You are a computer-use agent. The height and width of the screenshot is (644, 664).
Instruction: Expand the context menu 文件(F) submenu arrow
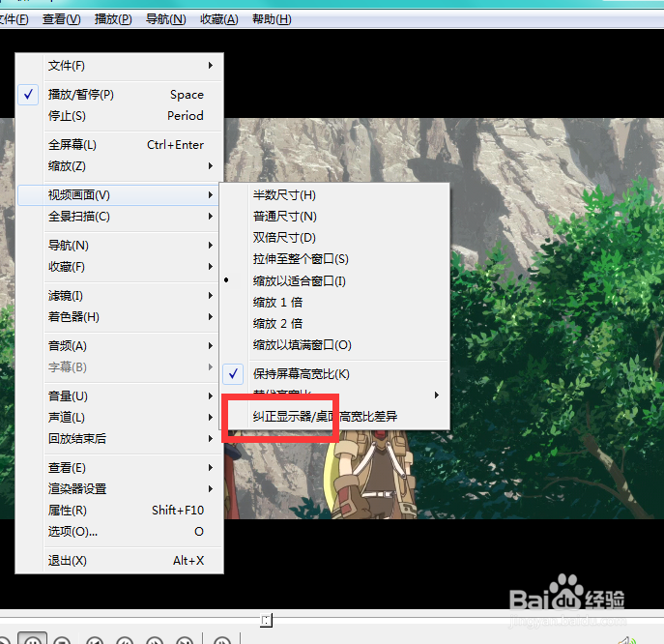pos(211,66)
